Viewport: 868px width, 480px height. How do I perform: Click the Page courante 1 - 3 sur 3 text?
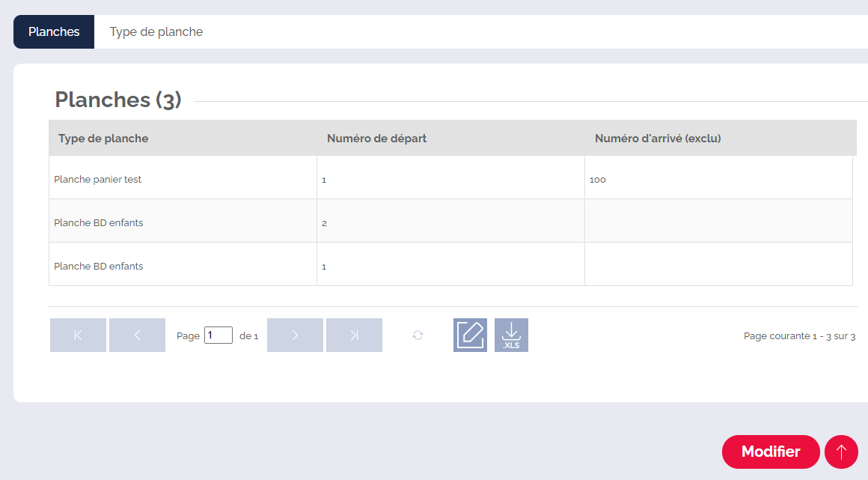tap(799, 336)
